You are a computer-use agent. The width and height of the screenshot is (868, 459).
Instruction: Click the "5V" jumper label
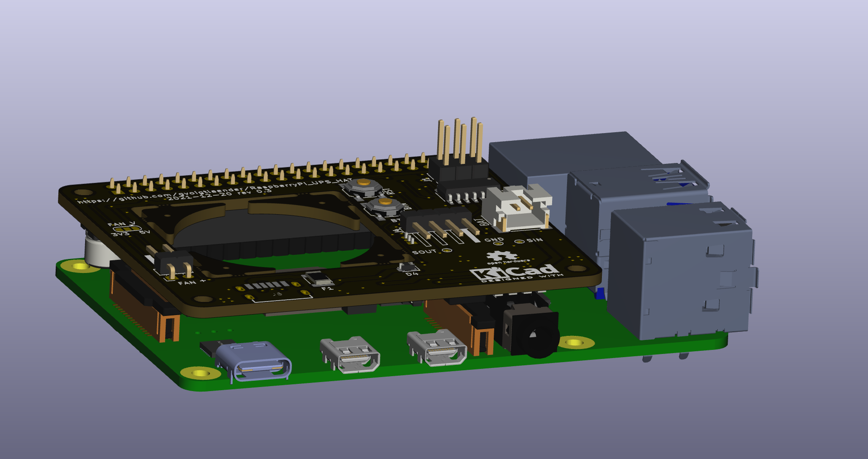tap(145, 232)
